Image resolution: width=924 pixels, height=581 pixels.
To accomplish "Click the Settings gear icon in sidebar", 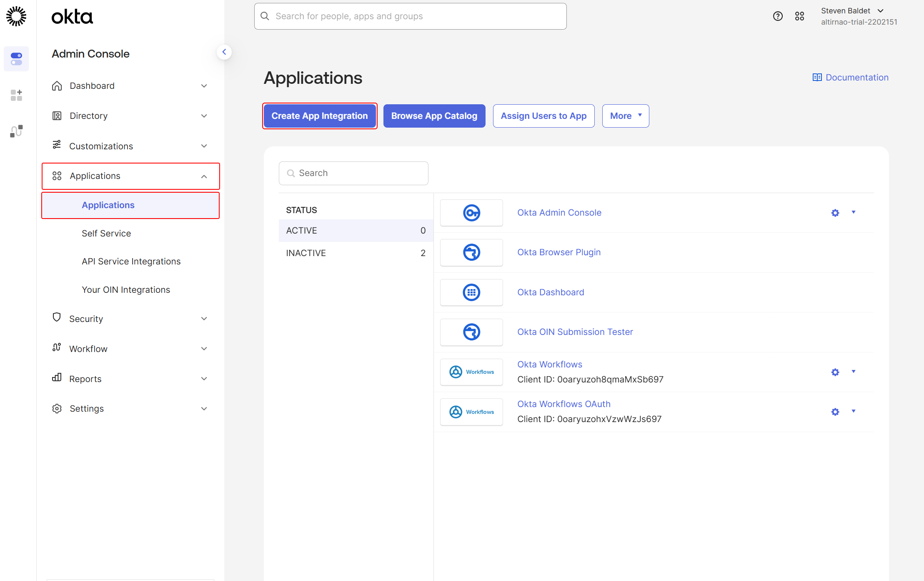I will pos(57,409).
